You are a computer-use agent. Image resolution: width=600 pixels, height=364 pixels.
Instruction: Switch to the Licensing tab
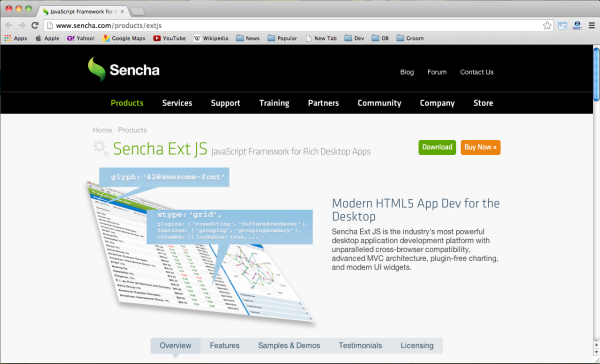pyautogui.click(x=417, y=346)
